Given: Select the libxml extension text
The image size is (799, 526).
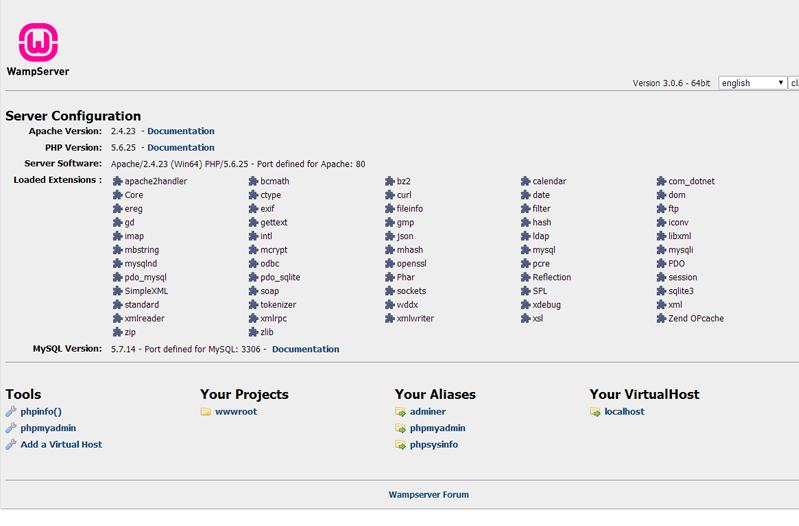Looking at the screenshot, I should click(x=680, y=236).
